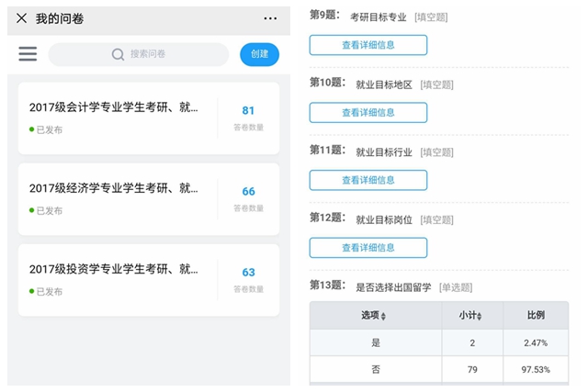
Task: Open the 2017级会计学专业 questionnaire
Action: point(113,108)
